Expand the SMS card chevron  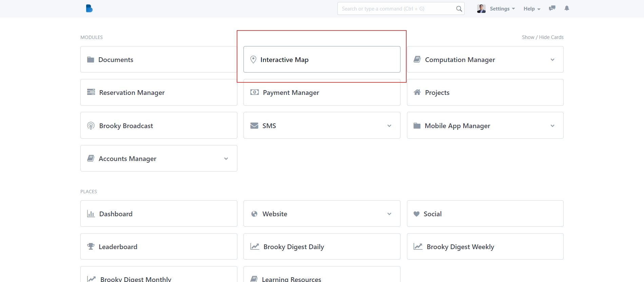(389, 126)
